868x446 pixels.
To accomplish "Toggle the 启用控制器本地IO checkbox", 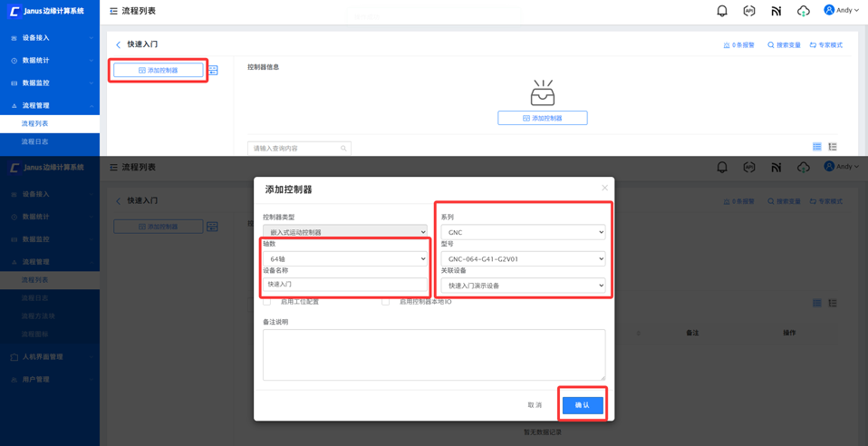I will (386, 302).
